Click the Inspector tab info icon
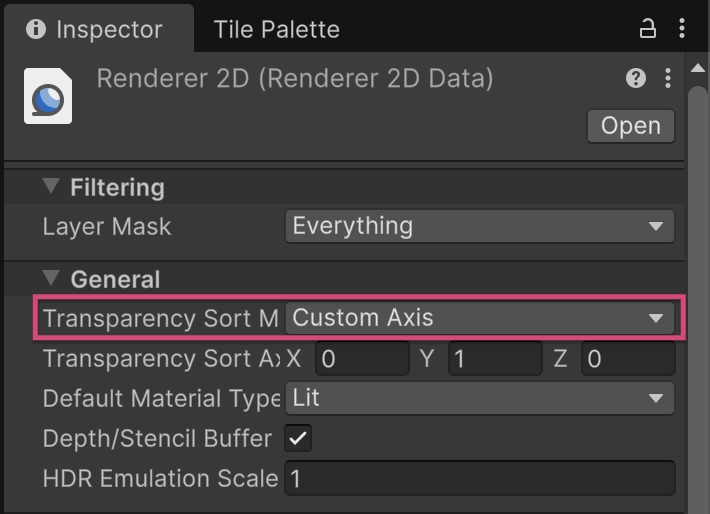Screen dimensions: 710x514 [36, 30]
